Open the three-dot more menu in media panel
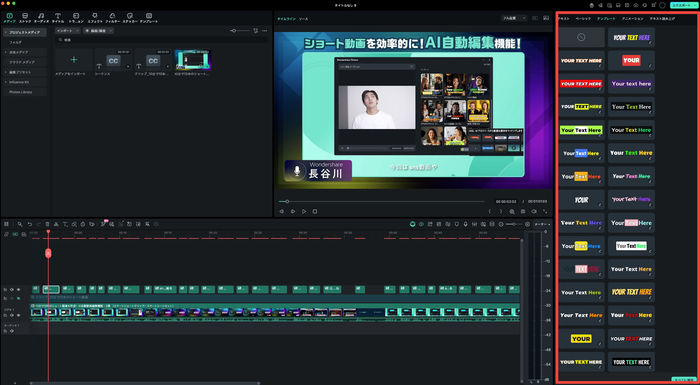The width and height of the screenshot is (700, 385). point(265,31)
